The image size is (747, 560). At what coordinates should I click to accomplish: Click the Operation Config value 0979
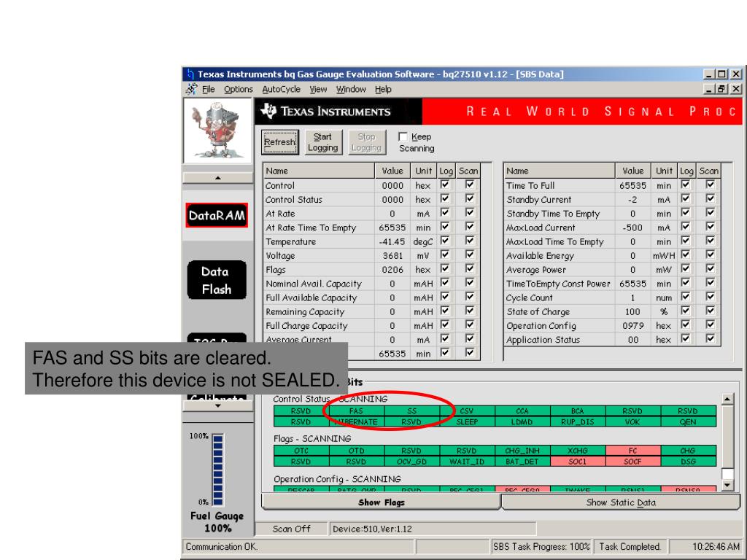click(x=632, y=326)
